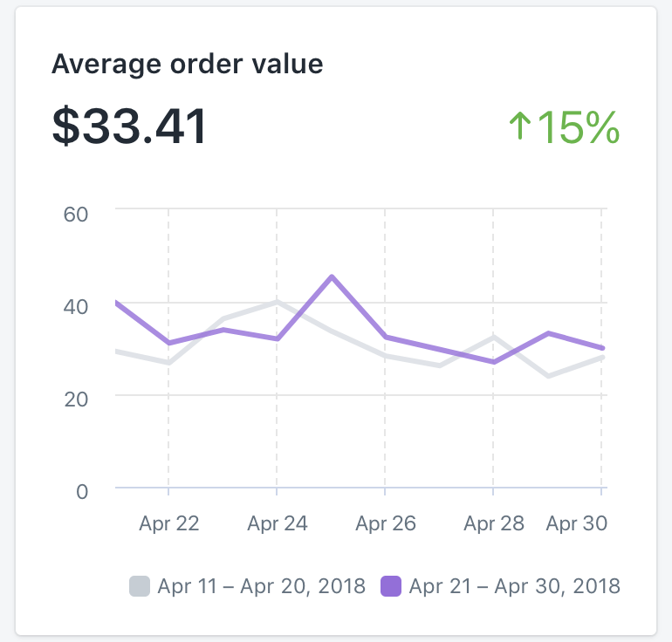The height and width of the screenshot is (642, 672).
Task: Select the "Apr 21 – Apr 30, 2018" legend label
Action: tap(514, 585)
